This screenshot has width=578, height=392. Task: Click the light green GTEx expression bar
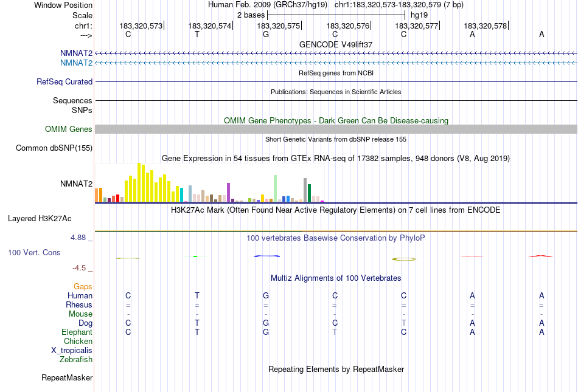pyautogui.click(x=275, y=188)
